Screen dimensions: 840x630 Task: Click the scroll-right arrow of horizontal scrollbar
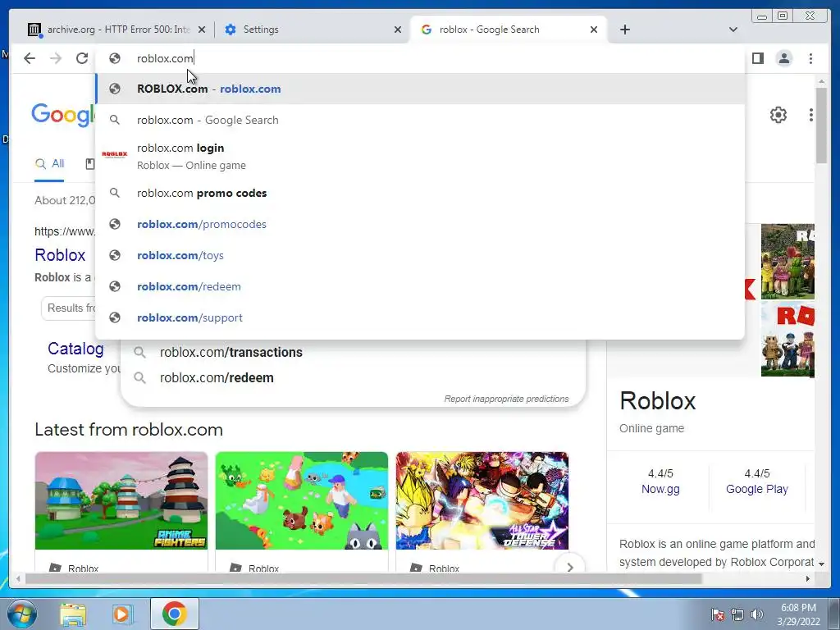click(808, 578)
